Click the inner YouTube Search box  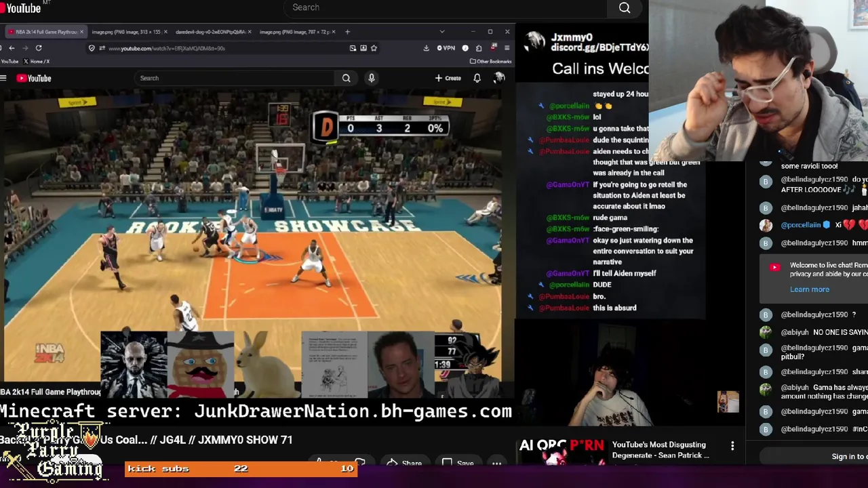click(x=235, y=78)
